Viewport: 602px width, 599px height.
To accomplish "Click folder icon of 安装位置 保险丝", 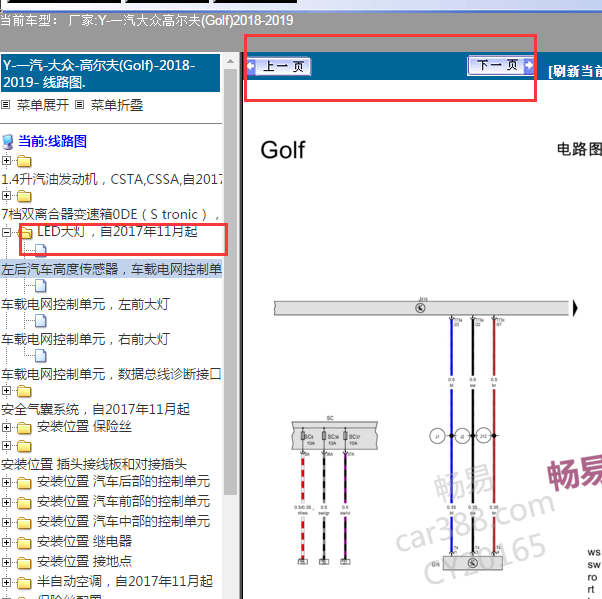I will point(24,427).
